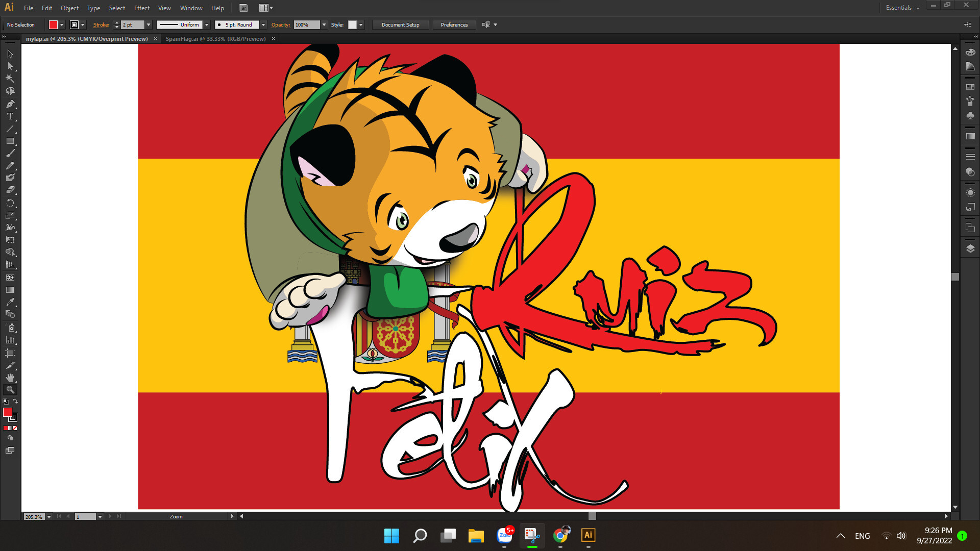The height and width of the screenshot is (551, 980).
Task: Select the Zoom tool in the toolbar
Action: pos(10,390)
